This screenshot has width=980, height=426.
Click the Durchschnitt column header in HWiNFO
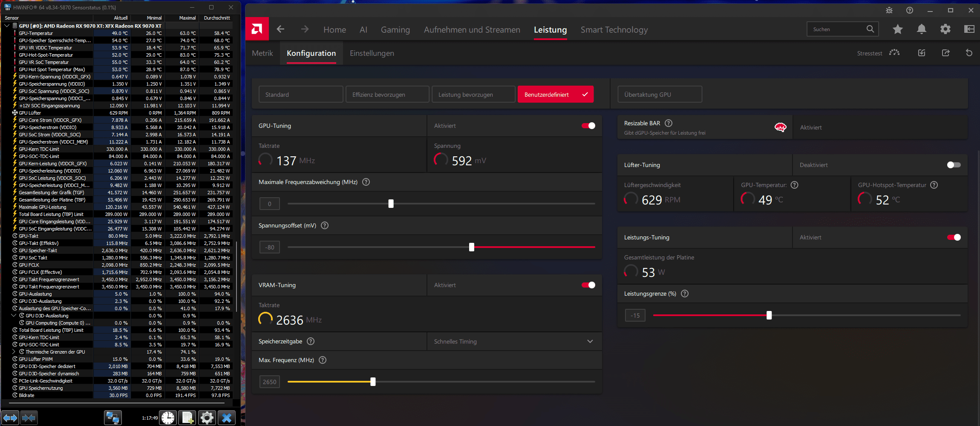(x=217, y=18)
